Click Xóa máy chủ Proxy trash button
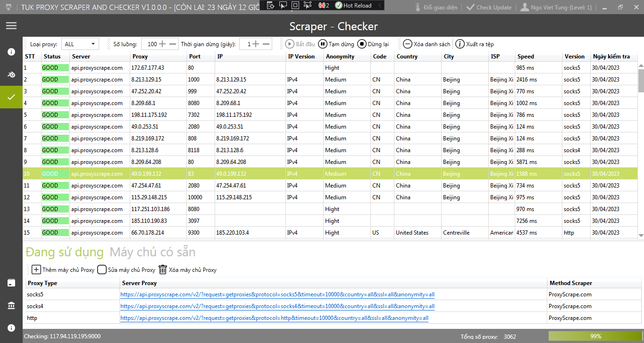This screenshot has width=644, height=343. [187, 270]
